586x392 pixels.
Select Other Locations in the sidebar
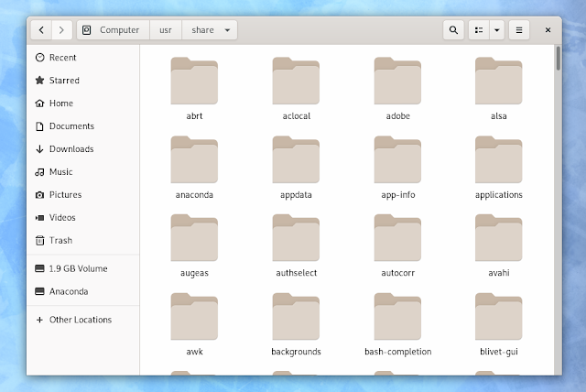click(x=80, y=321)
